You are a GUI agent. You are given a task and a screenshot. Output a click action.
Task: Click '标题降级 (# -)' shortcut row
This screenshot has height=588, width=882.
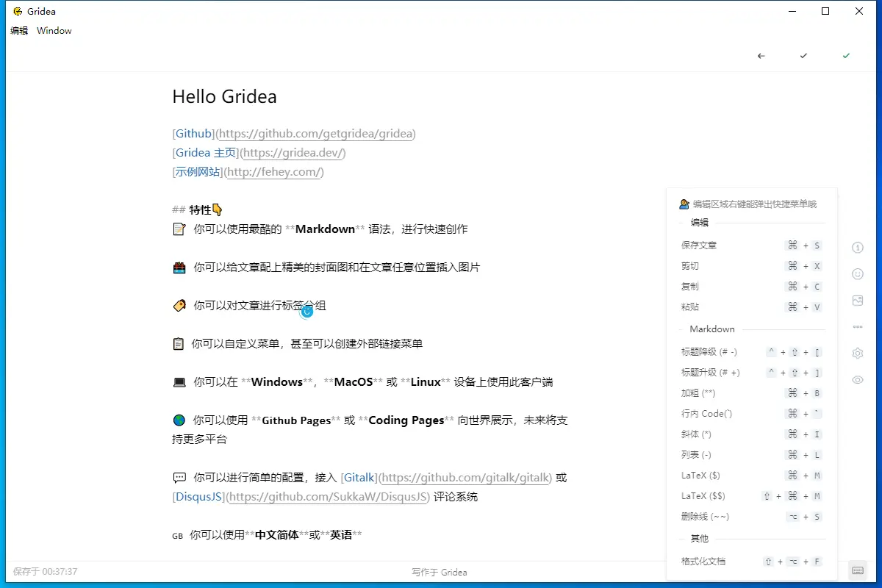pos(751,352)
